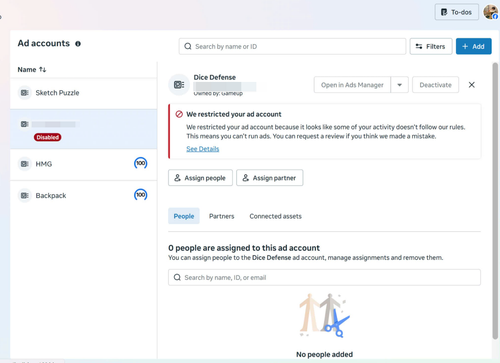Close the Dice Defense details panel

471,85
